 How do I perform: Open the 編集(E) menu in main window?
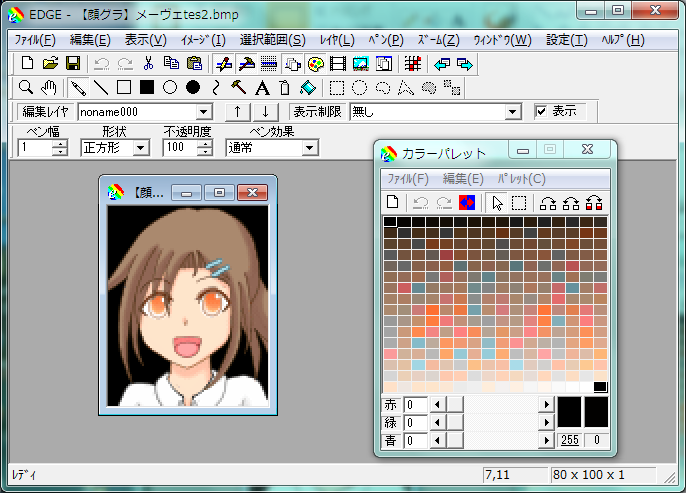click(x=90, y=40)
